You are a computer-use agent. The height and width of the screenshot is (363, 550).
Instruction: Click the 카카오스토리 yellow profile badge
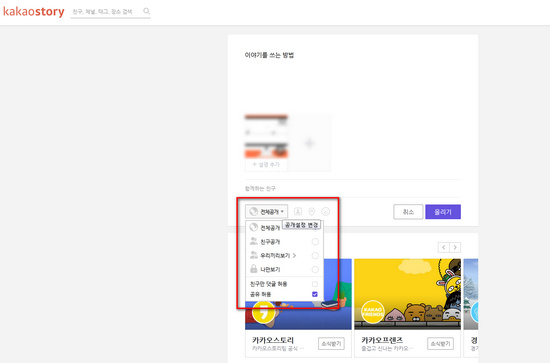click(x=263, y=312)
